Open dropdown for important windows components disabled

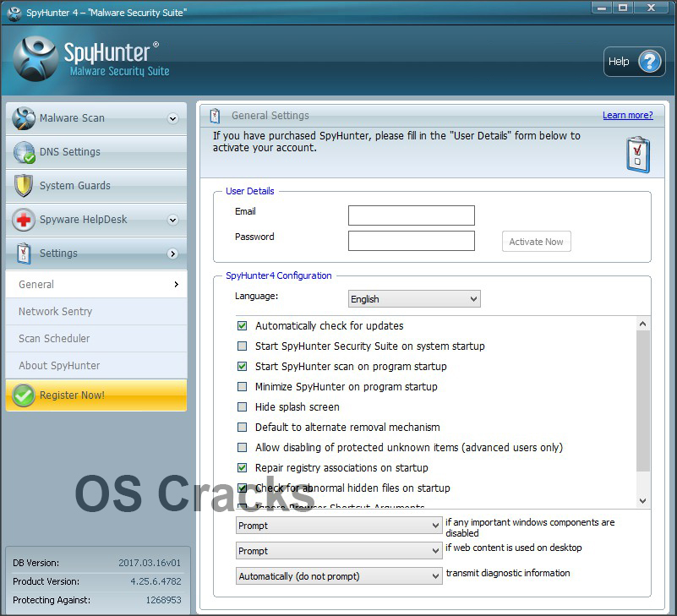click(x=339, y=526)
